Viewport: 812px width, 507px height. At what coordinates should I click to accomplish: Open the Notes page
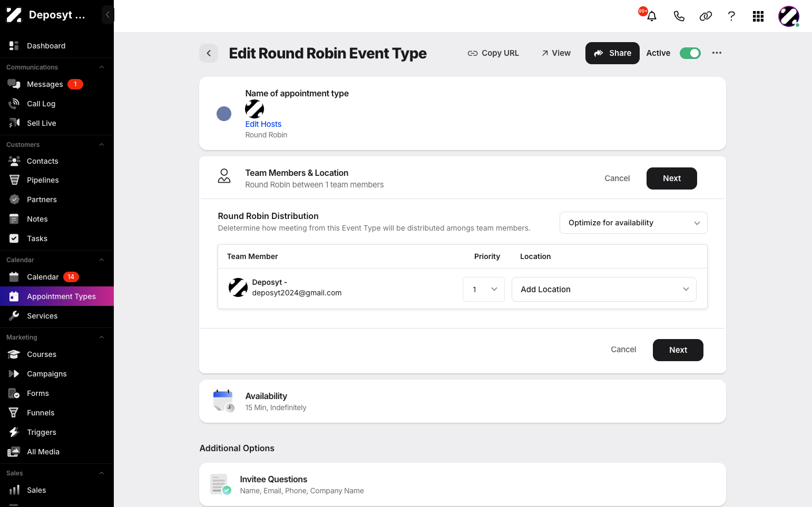(57, 219)
